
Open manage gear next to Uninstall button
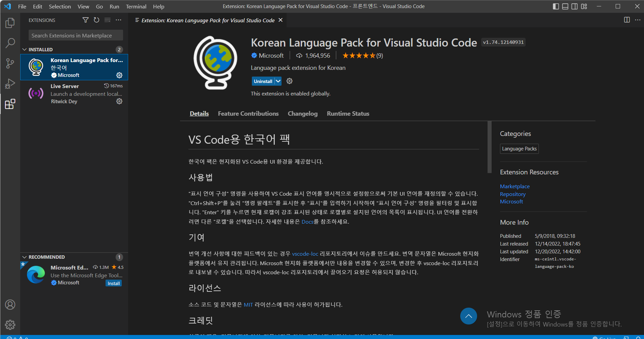pos(289,81)
